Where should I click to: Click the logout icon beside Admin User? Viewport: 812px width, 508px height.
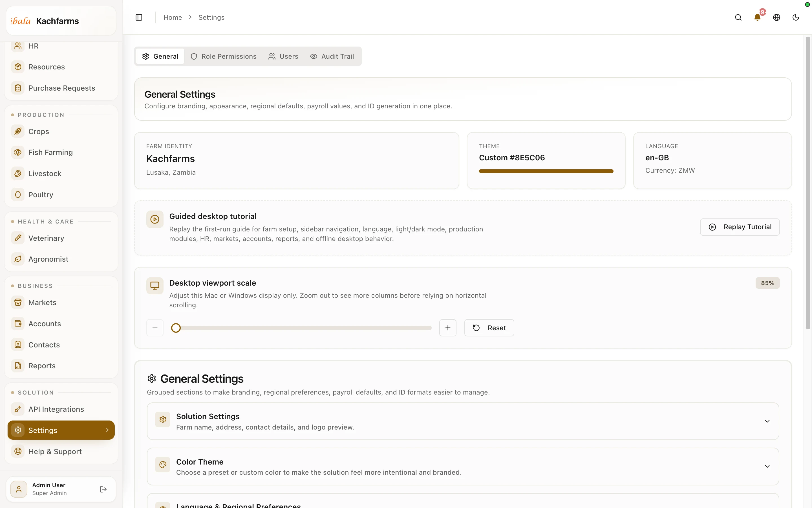tap(103, 489)
